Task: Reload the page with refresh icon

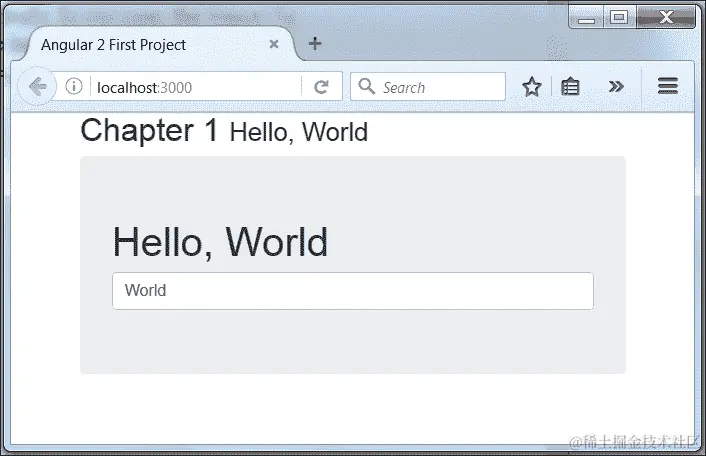Action: (321, 86)
